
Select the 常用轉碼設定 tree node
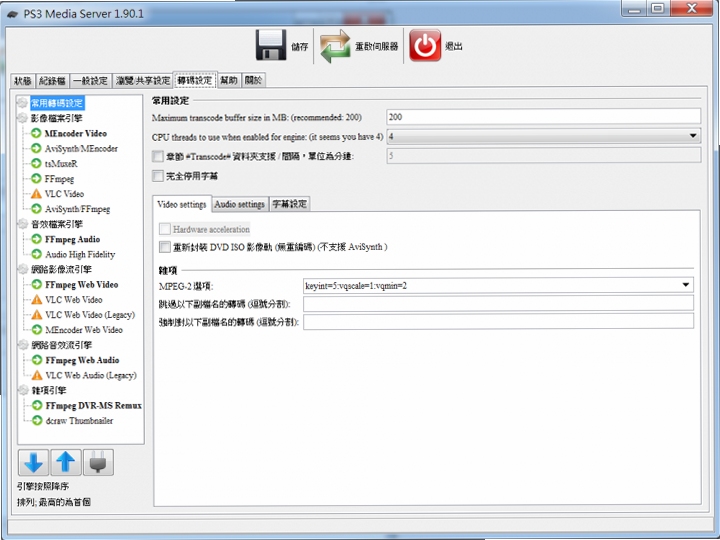click(57, 103)
